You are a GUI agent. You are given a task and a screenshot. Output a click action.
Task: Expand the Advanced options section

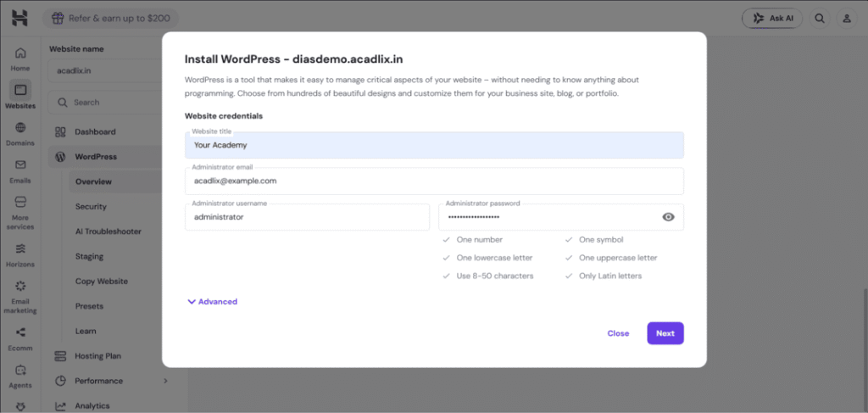click(213, 302)
